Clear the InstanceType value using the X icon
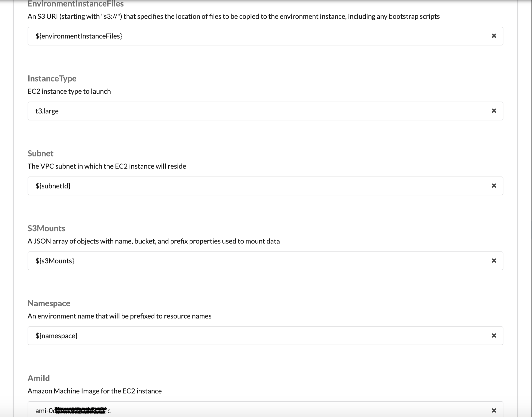Screen dimensions: 532x417 tap(494, 111)
